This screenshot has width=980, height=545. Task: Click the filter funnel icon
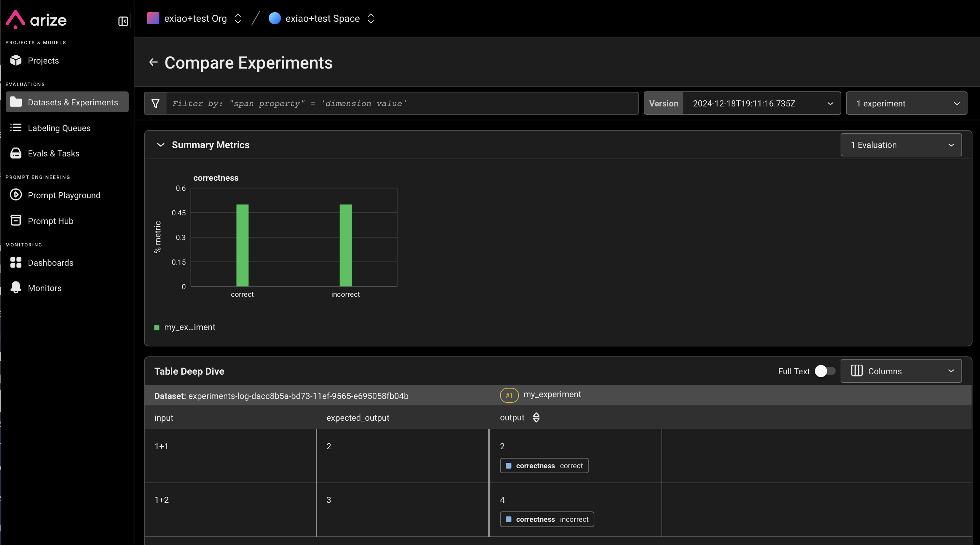155,103
